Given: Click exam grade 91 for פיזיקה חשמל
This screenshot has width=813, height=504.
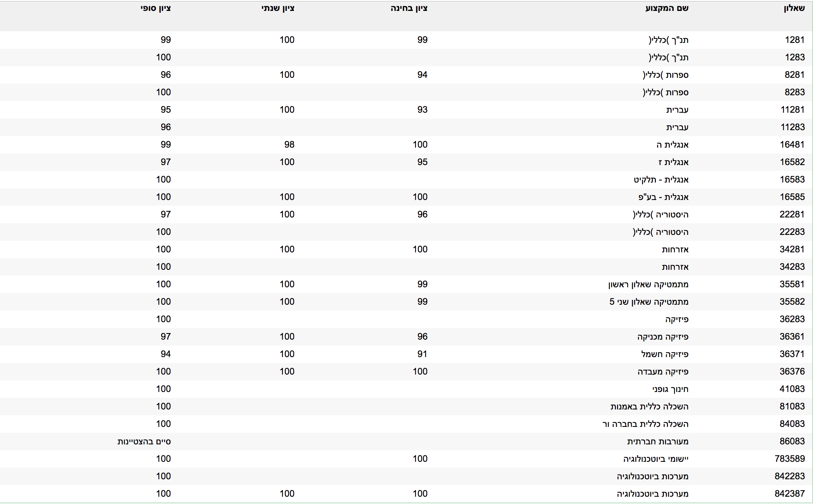Looking at the screenshot, I should click(422, 354).
